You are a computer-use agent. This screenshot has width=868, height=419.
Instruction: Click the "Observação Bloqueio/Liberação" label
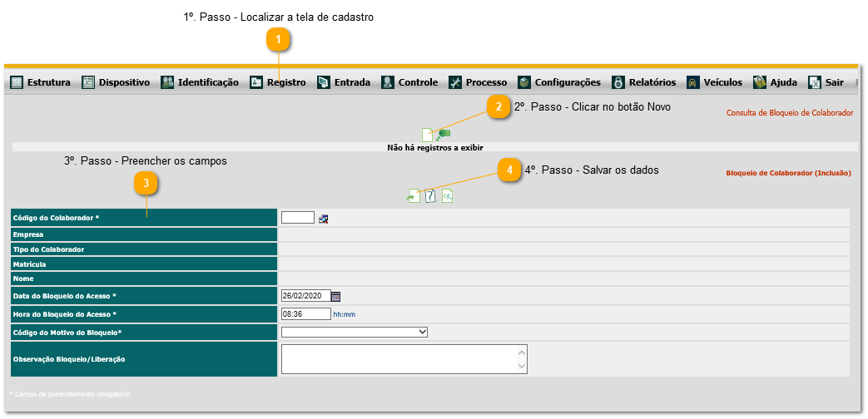69,359
